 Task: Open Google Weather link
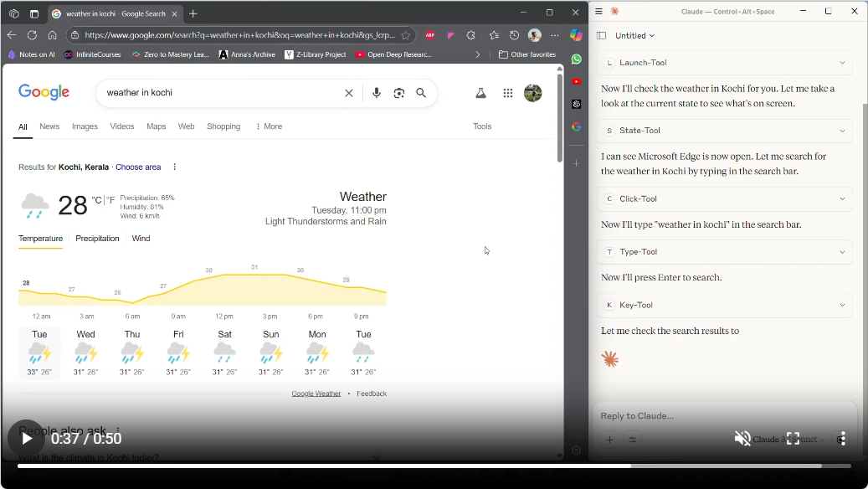point(316,394)
